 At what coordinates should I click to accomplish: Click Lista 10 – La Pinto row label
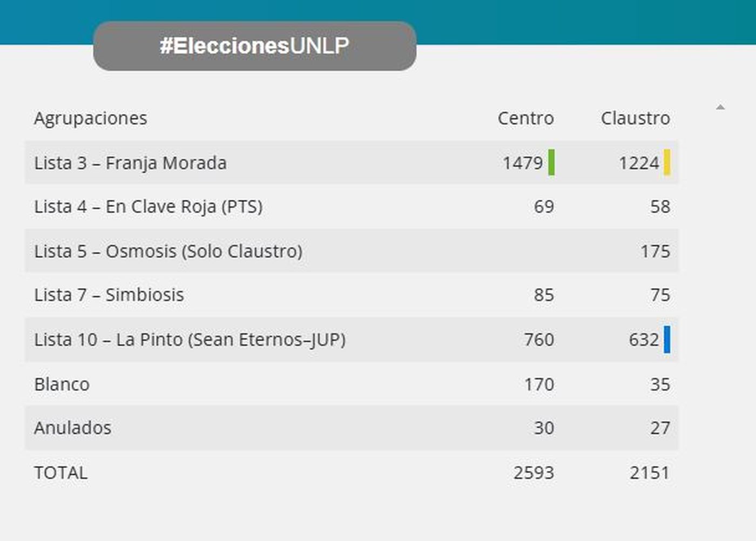tap(190, 340)
